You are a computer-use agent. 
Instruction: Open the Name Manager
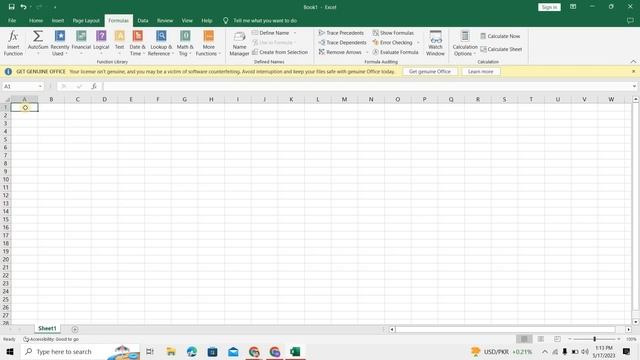click(x=239, y=43)
